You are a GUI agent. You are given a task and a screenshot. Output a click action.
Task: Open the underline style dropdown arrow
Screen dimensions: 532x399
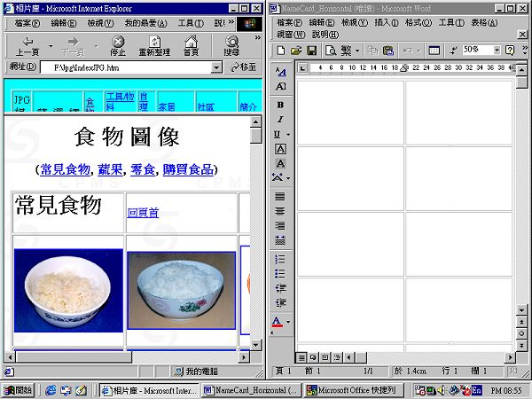[288, 134]
